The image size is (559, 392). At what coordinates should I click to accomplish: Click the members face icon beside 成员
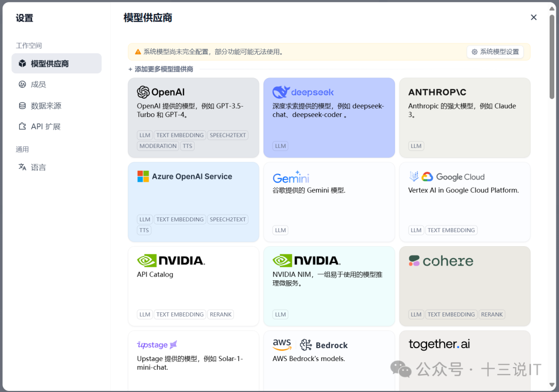point(22,84)
